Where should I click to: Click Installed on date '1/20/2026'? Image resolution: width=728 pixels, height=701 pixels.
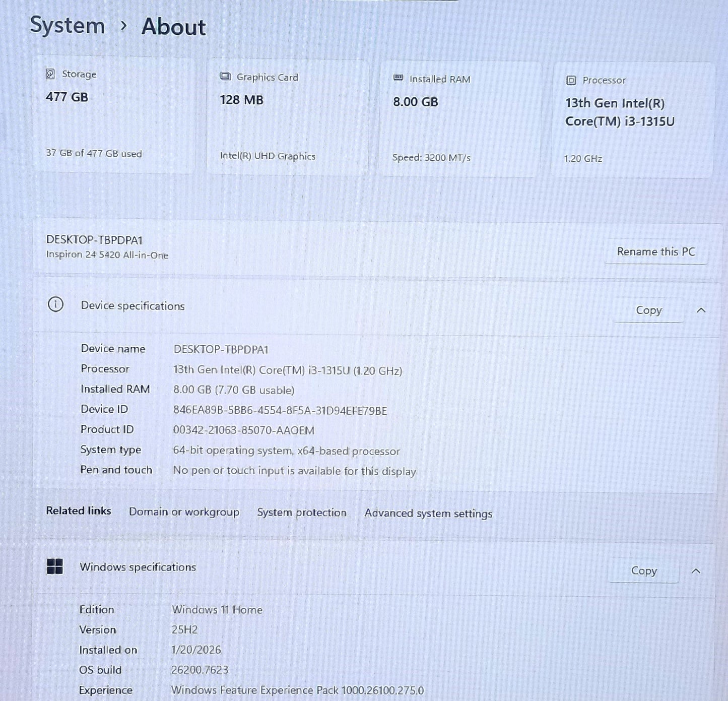coord(196,650)
